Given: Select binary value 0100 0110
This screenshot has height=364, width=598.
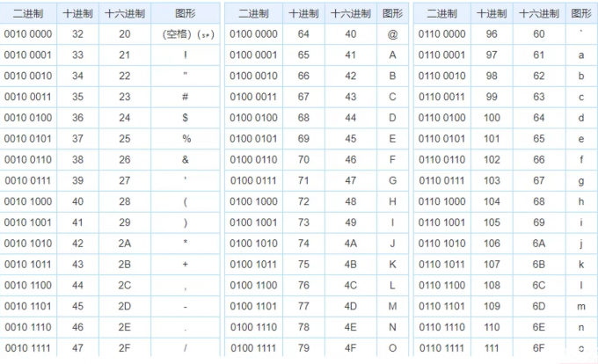Looking at the screenshot, I should 253,160.
